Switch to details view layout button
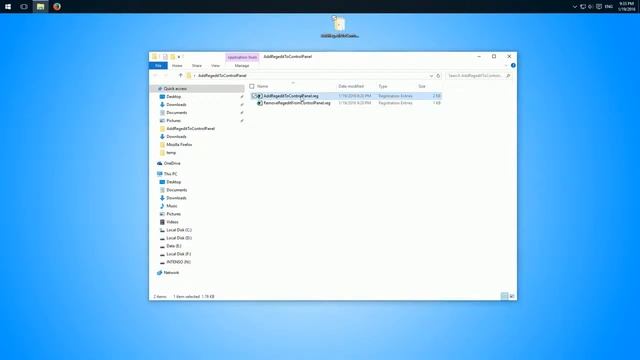This screenshot has height=360, width=640. [504, 297]
